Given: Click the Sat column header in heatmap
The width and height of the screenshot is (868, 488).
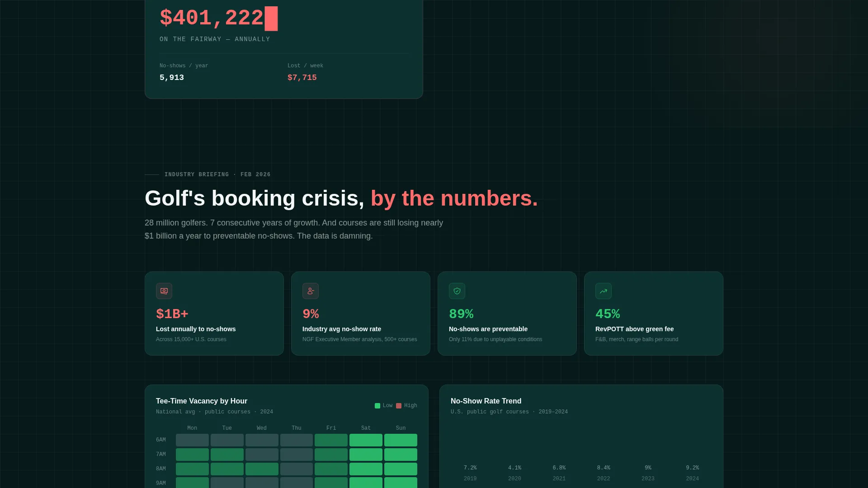Looking at the screenshot, I should [366, 428].
